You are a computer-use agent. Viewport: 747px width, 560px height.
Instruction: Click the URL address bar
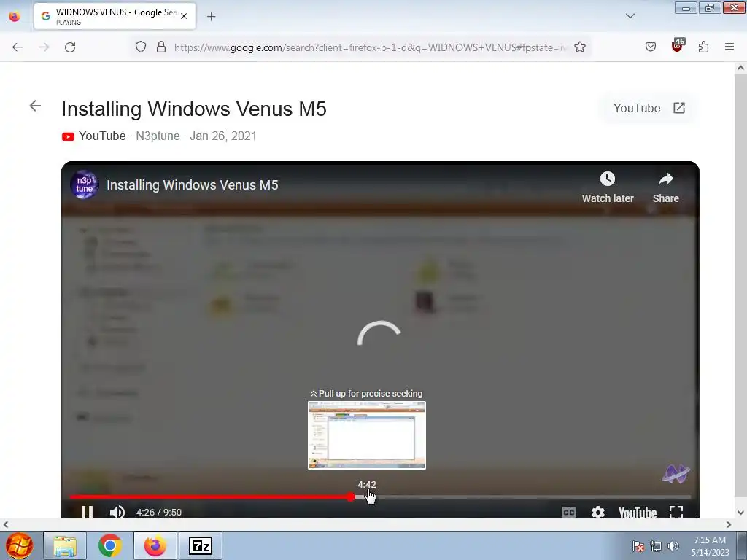(370, 47)
